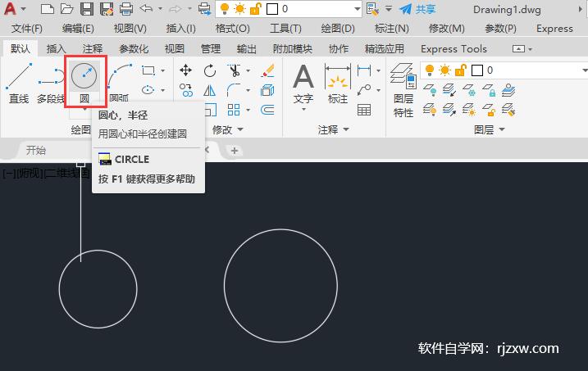
Task: Open the 开始 file tab
Action: pos(36,150)
